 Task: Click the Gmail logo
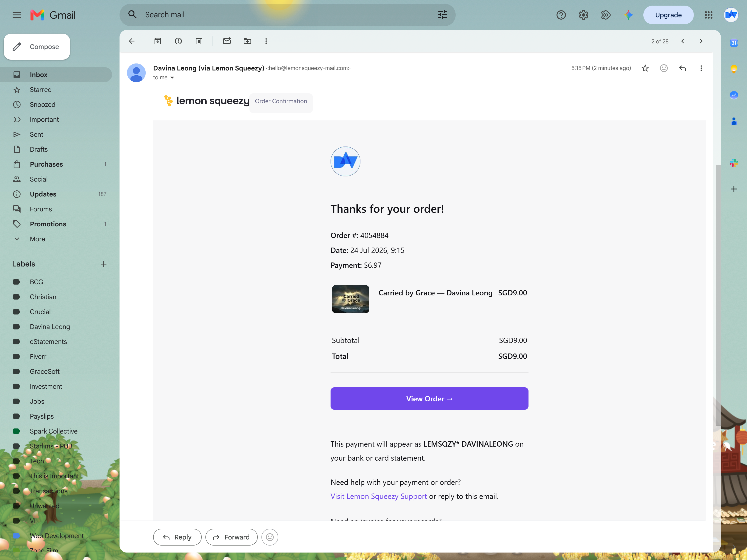53,15
